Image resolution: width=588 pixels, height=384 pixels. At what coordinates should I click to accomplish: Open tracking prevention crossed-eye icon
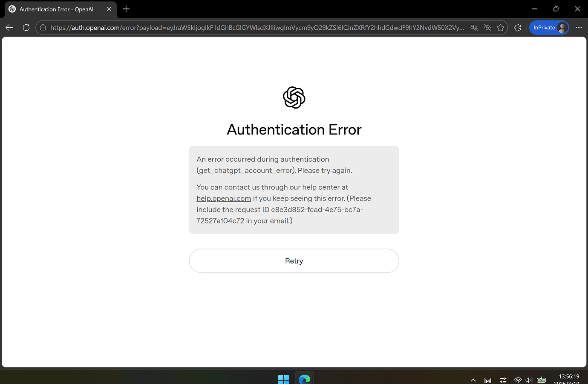tap(487, 28)
